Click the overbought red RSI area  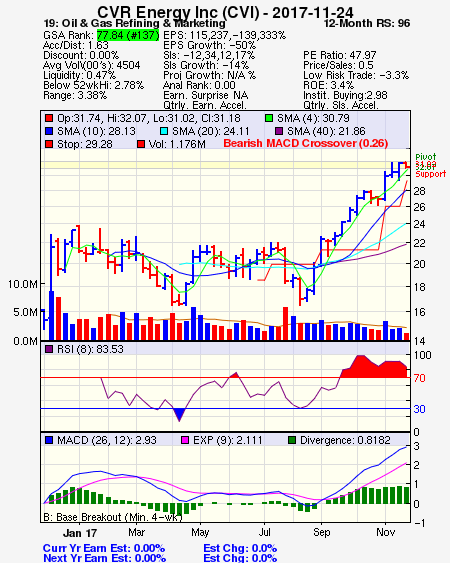point(374,369)
